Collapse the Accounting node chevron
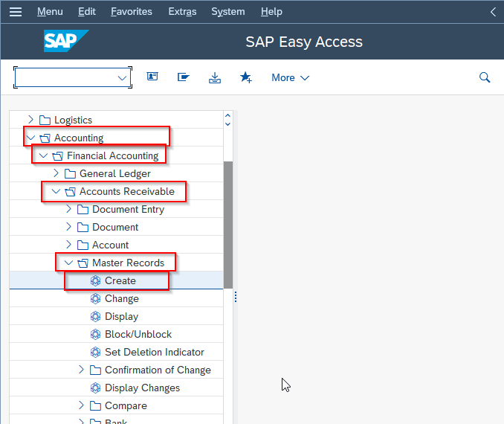Image resolution: width=504 pixels, height=424 pixels. click(30, 138)
